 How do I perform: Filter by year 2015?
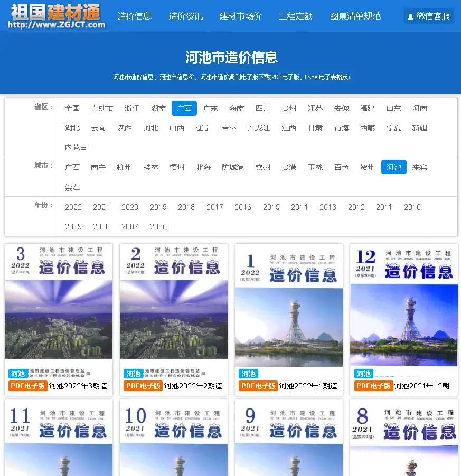tap(271, 207)
